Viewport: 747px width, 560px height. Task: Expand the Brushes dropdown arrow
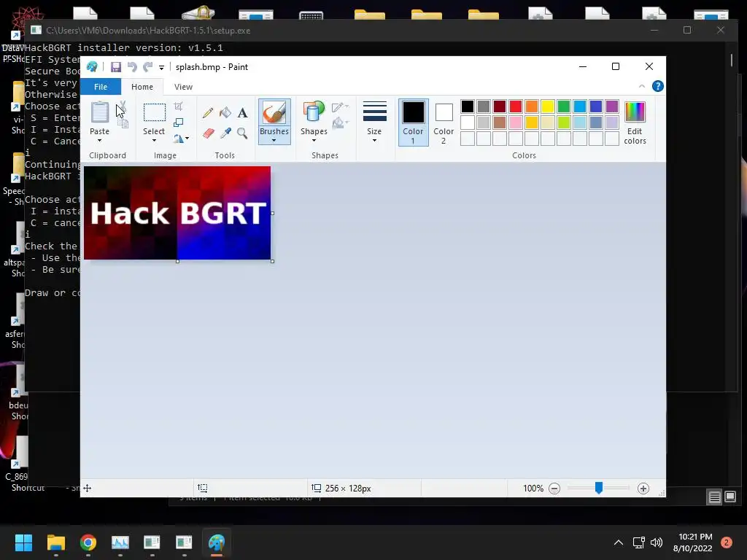(x=274, y=141)
